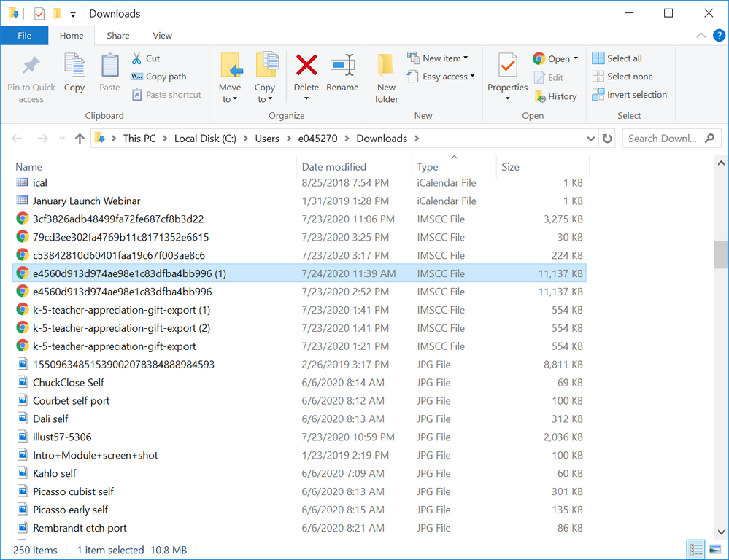
Task: Click the Copy icon in the Clipboard group
Action: pos(74,73)
